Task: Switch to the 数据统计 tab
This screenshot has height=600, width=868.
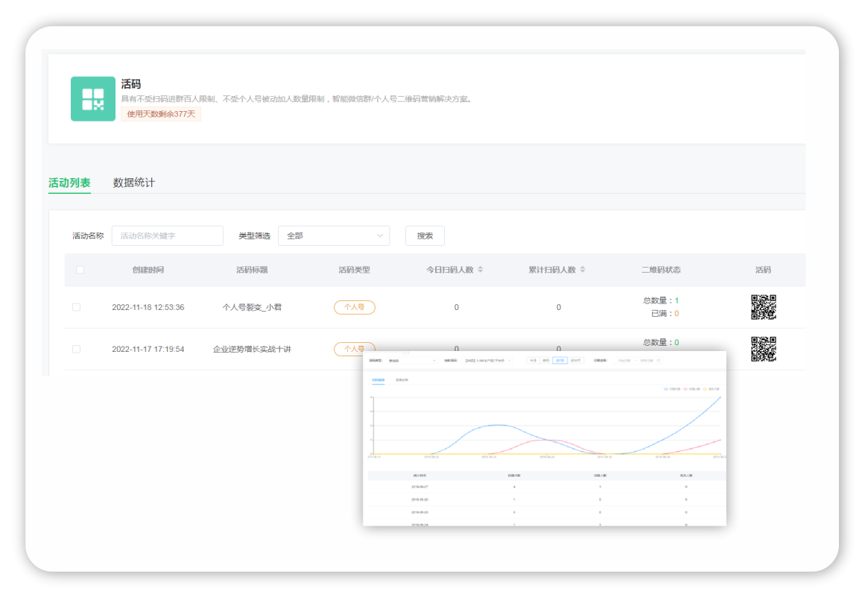Action: (134, 183)
